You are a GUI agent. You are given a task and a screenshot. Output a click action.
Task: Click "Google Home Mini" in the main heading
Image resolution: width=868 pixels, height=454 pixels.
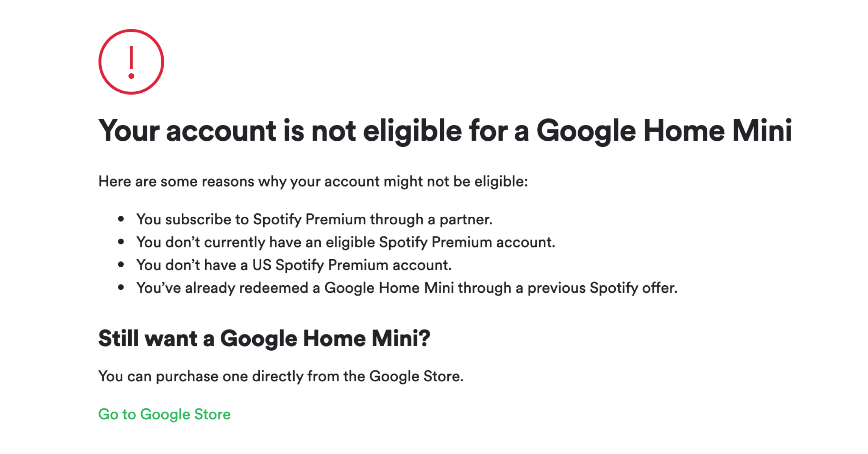coord(664,131)
